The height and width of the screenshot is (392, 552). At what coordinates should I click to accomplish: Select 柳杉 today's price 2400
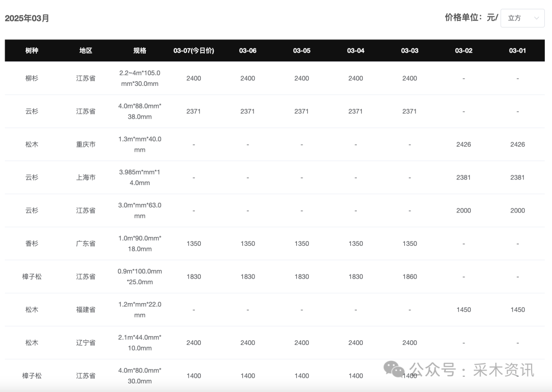coord(194,79)
